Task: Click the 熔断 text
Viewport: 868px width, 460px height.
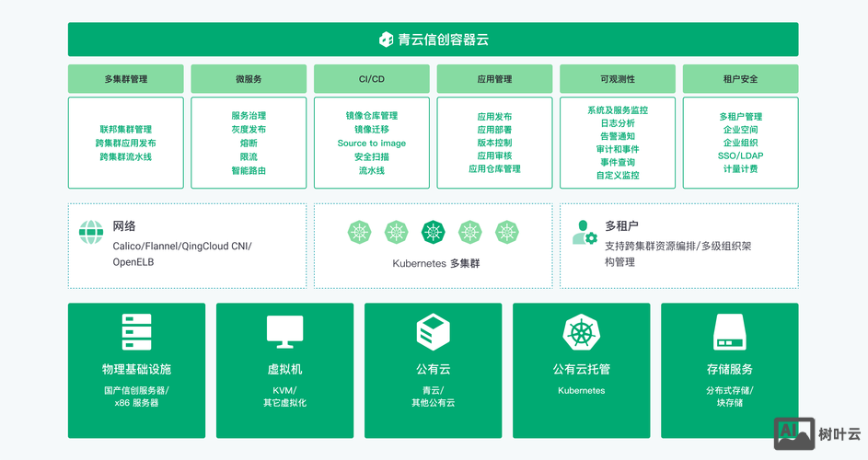Action: point(249,143)
